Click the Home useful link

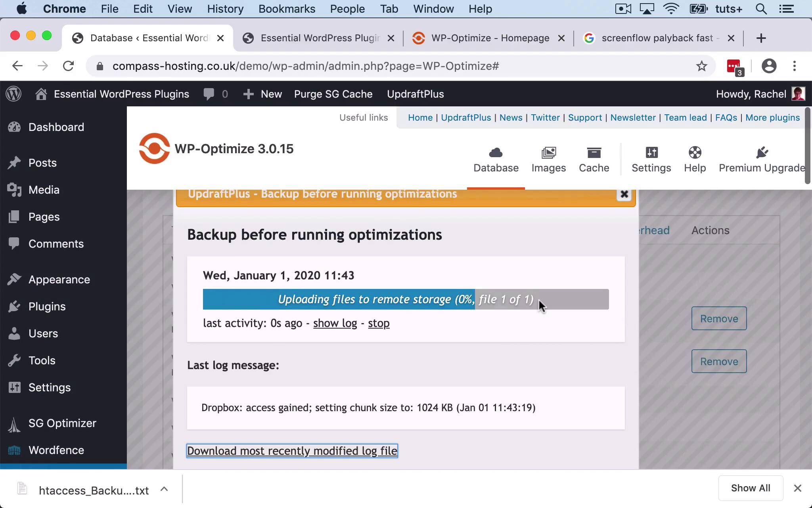(420, 117)
